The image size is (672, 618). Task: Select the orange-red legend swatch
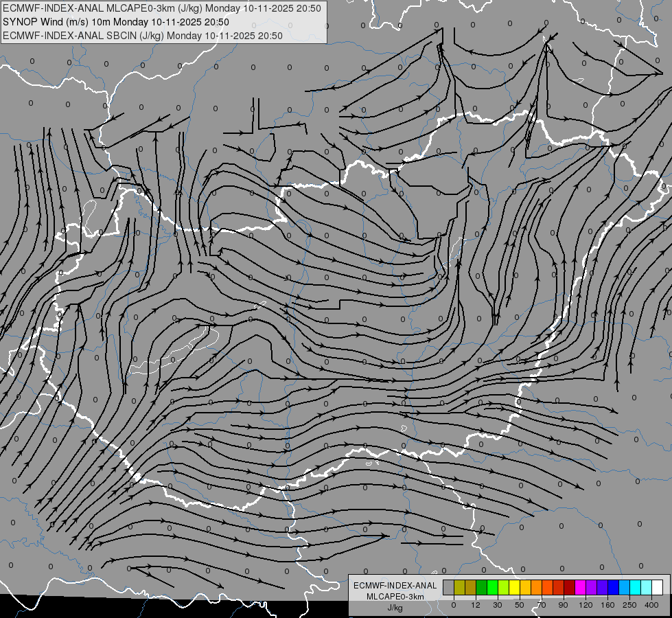coord(547,587)
